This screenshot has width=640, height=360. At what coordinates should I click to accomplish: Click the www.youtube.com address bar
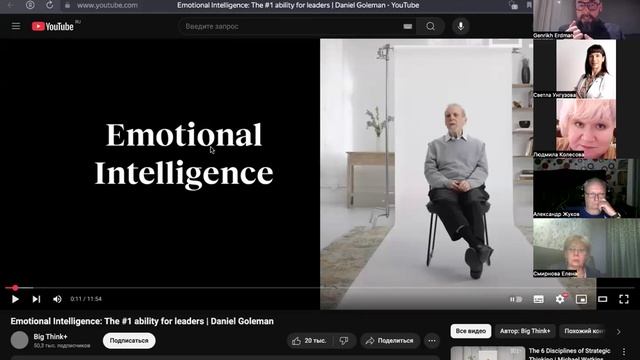pos(107,5)
